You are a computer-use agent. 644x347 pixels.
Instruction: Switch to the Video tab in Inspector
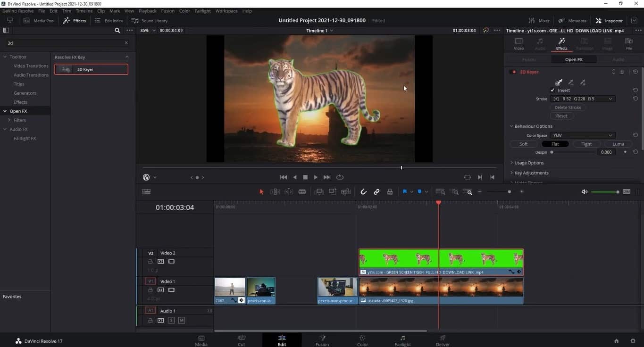click(519, 44)
